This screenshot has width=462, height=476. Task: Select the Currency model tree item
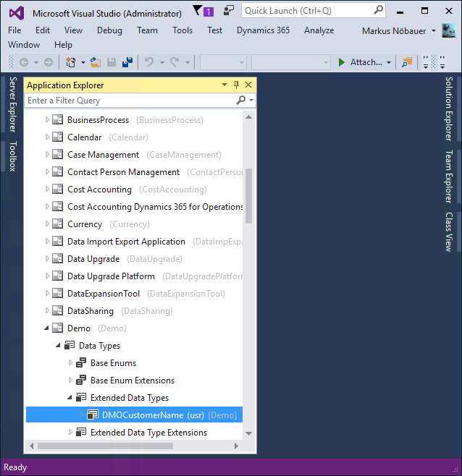[85, 224]
